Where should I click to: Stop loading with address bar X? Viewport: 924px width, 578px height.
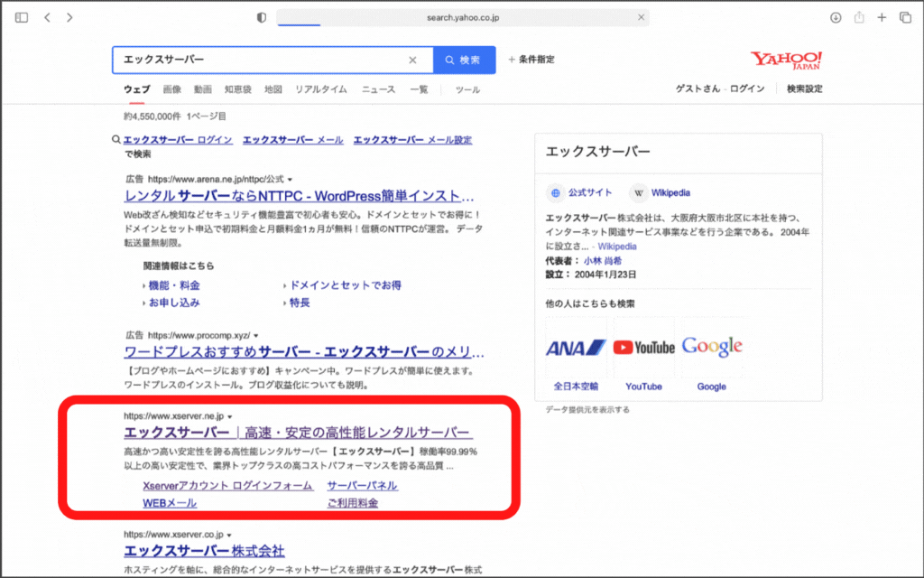click(642, 18)
